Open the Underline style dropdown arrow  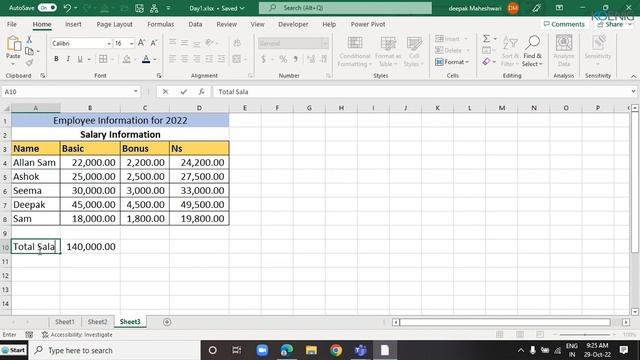click(x=89, y=60)
